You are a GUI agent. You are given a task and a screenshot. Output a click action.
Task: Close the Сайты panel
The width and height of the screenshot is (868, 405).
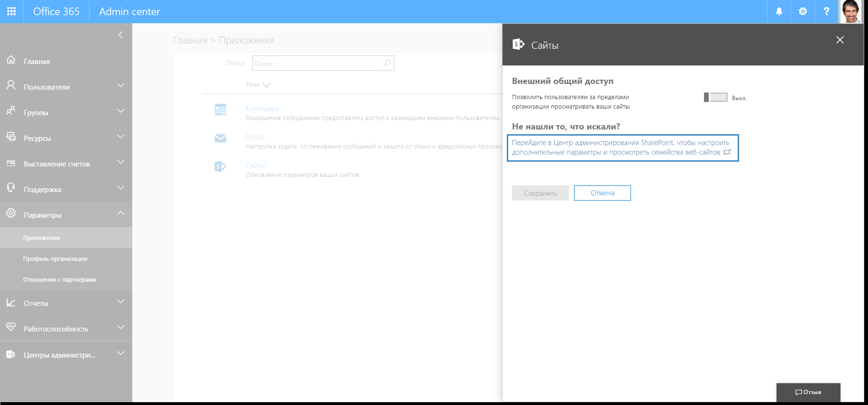(840, 40)
